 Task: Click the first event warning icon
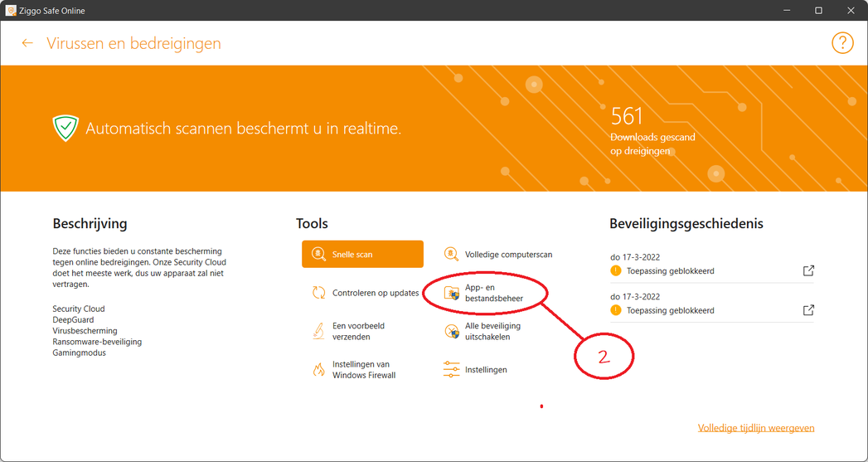pyautogui.click(x=616, y=271)
